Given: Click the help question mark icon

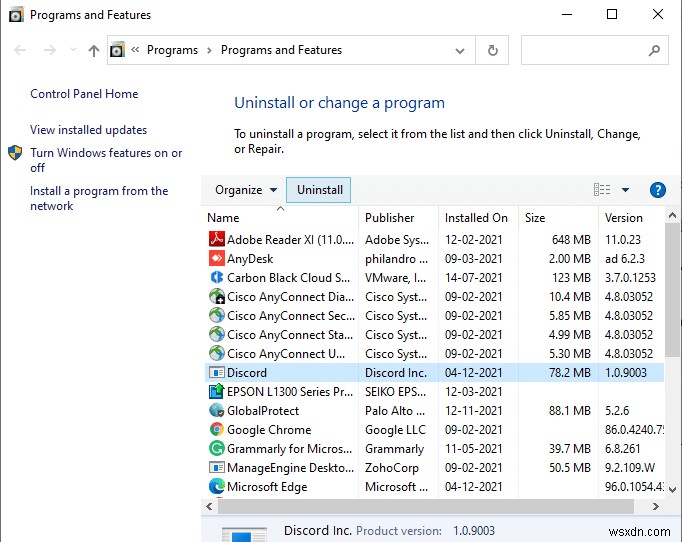Looking at the screenshot, I should [657, 190].
